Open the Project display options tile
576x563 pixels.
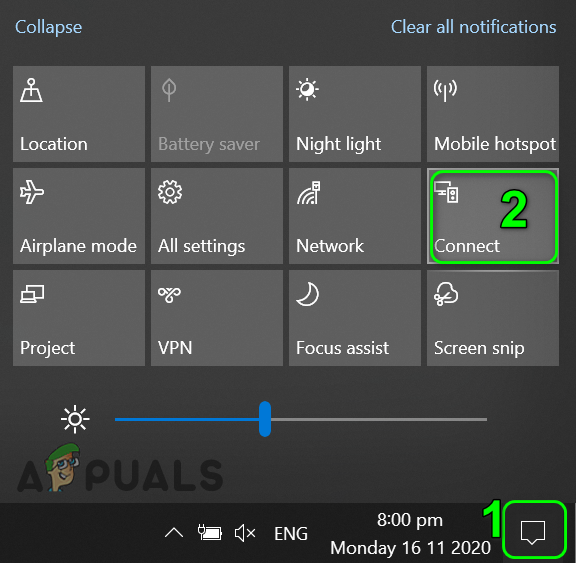coord(79,318)
